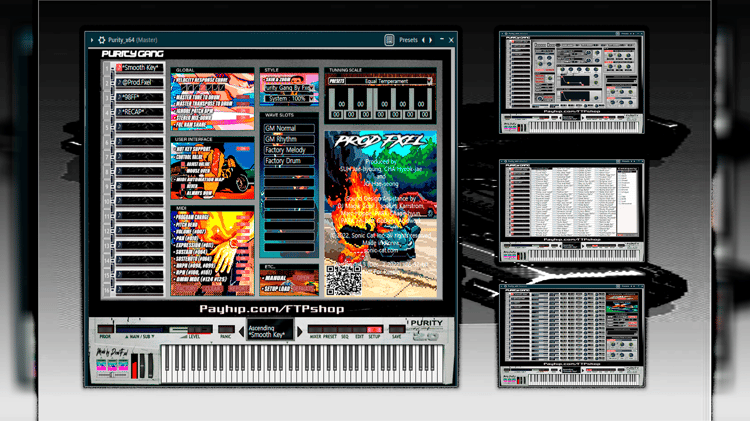
Task: Adjust the Main/Sub balance slider
Action: click(142, 329)
